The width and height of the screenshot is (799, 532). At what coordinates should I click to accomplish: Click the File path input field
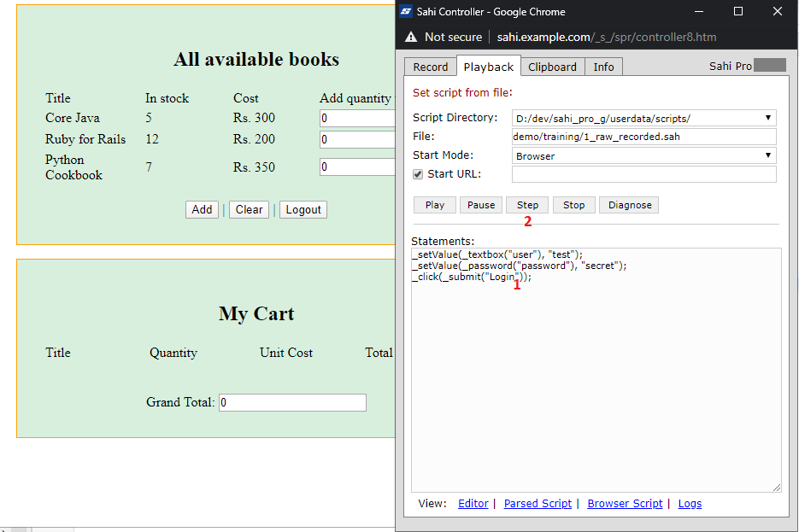coord(643,137)
